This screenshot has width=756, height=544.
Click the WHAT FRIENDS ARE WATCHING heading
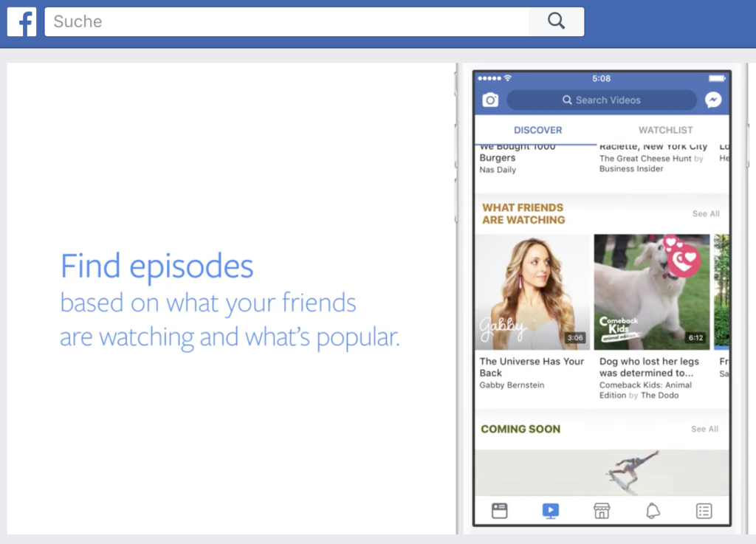click(x=523, y=213)
